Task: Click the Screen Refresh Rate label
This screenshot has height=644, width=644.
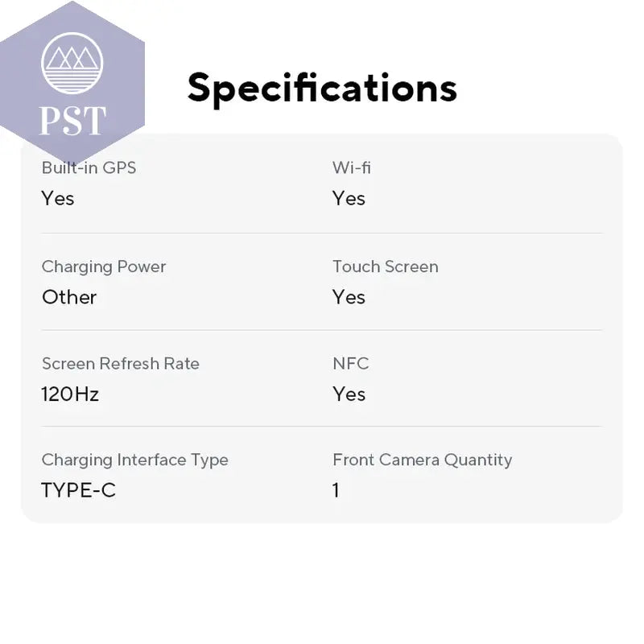Action: pyautogui.click(x=121, y=364)
